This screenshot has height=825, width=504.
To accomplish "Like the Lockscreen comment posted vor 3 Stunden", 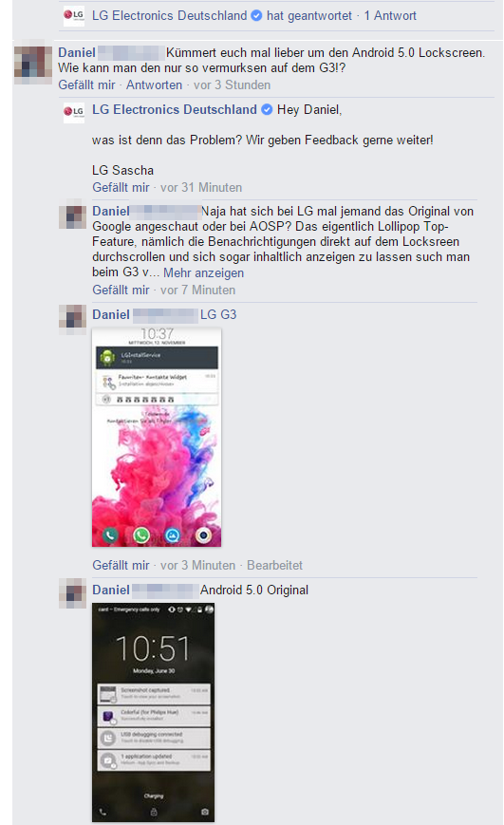I will tap(86, 85).
